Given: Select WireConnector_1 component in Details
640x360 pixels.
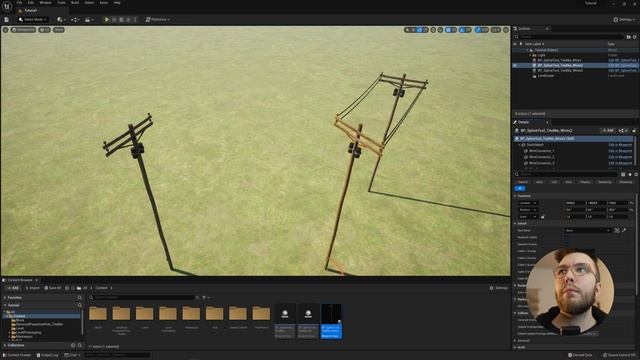Looking at the screenshot, I should (542, 151).
